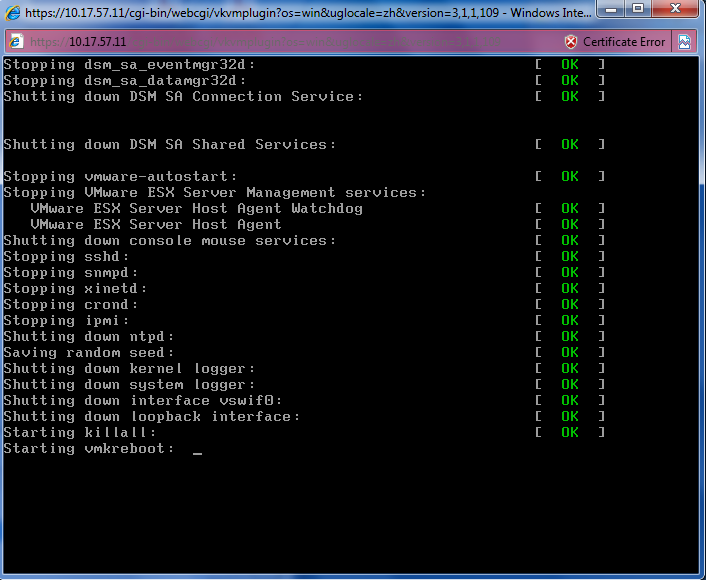Click 'Shutting down system logger:' line
Viewport: 706px width, 580px height.
(x=129, y=384)
